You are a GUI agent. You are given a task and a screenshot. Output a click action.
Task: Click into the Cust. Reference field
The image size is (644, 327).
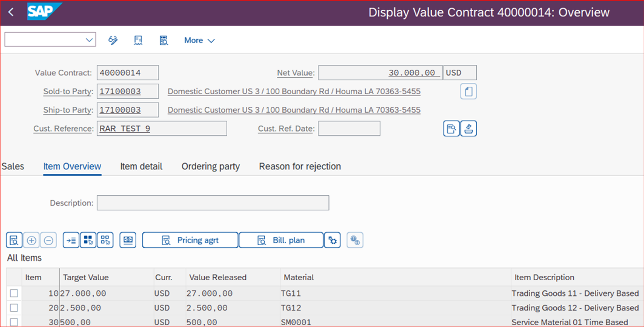[x=162, y=128]
